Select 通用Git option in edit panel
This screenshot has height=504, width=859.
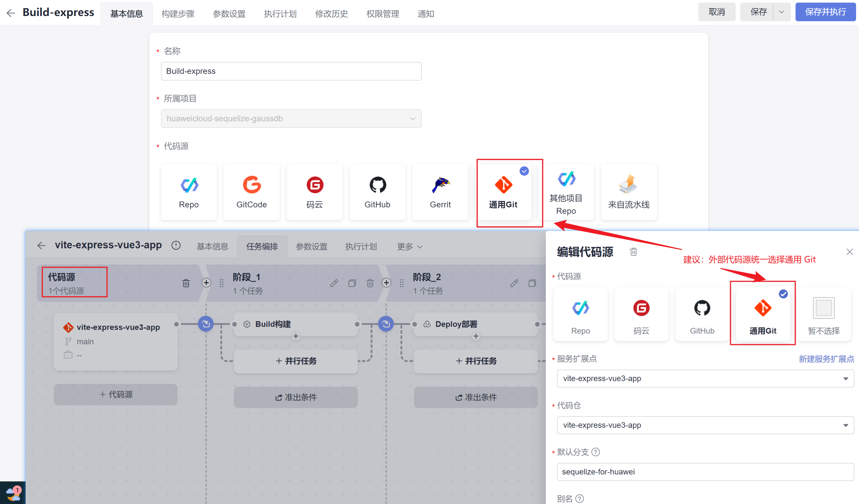[x=763, y=314]
